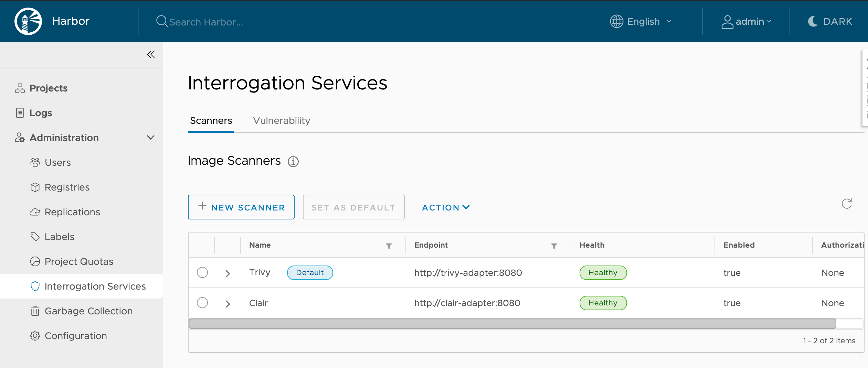
Task: Filter the Name column
Action: 389,246
